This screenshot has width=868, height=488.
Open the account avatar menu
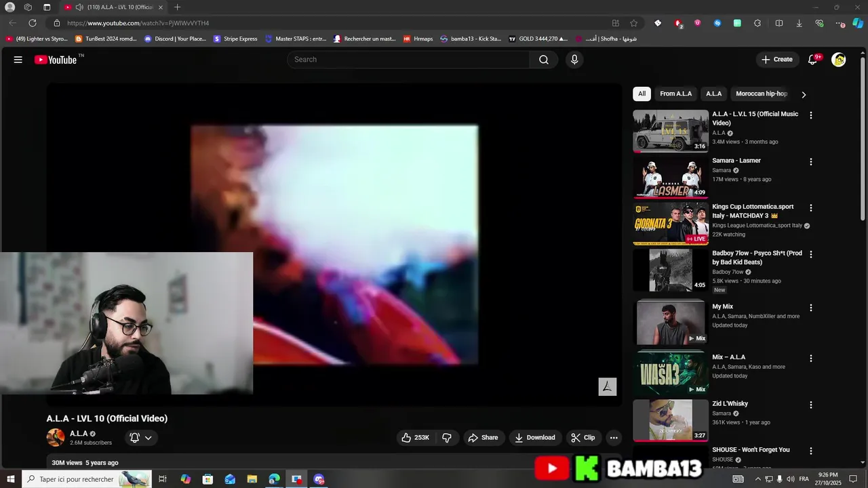[839, 60]
